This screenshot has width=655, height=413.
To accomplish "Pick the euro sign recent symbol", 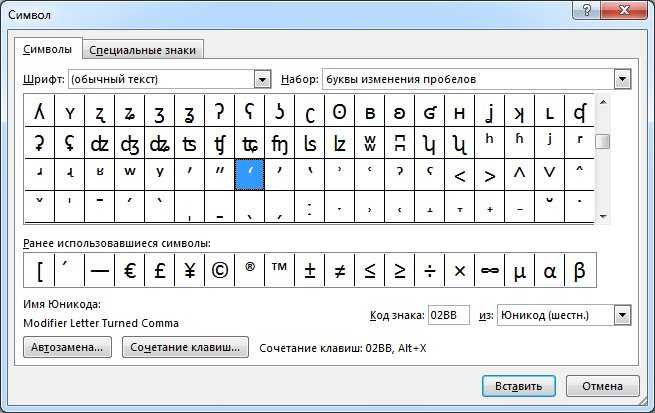I will 129,270.
